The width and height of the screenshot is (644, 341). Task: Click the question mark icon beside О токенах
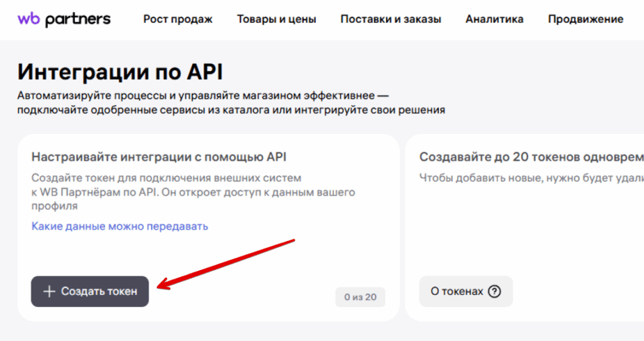pos(494,291)
